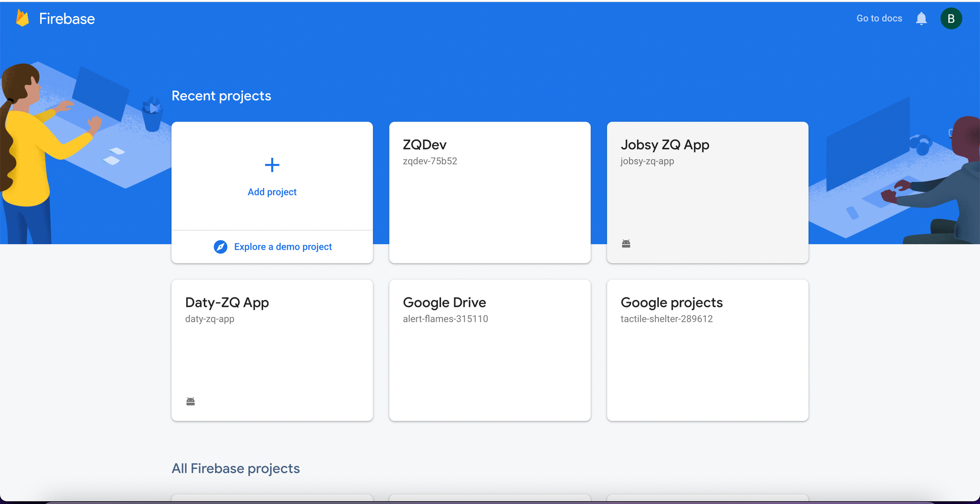Click Android icon on Jobsy ZQ App card

pyautogui.click(x=626, y=243)
